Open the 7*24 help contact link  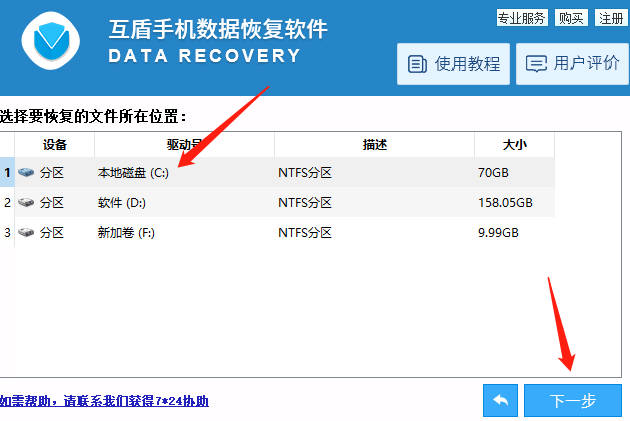pos(104,401)
